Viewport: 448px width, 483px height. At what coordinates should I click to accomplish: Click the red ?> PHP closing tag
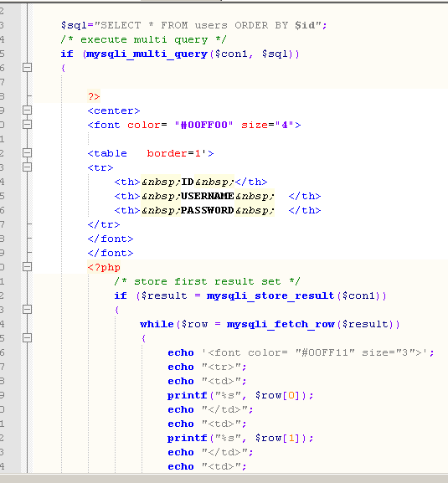click(94, 96)
